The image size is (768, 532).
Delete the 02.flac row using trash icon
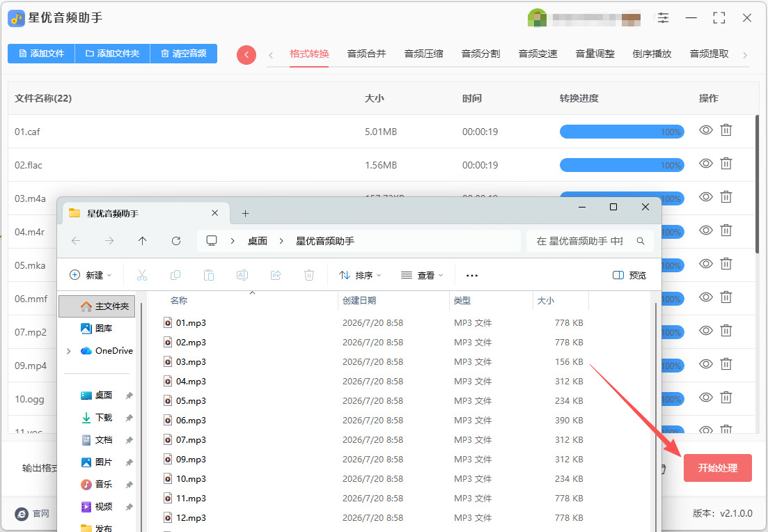pos(726,164)
